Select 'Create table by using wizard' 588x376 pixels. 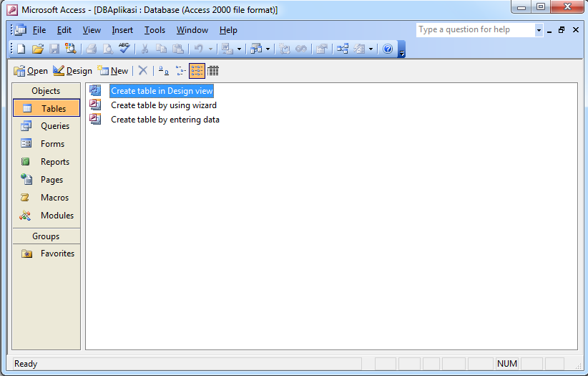pyautogui.click(x=164, y=105)
